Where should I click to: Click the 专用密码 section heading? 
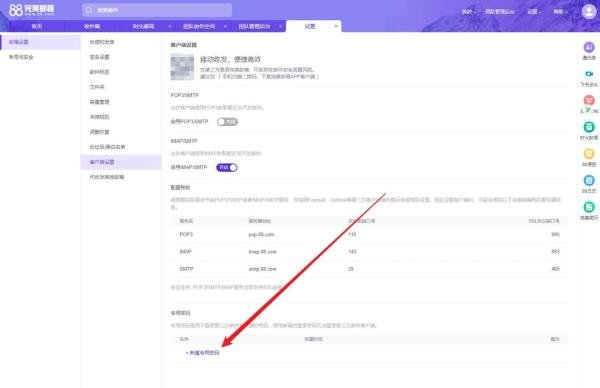pos(180,313)
